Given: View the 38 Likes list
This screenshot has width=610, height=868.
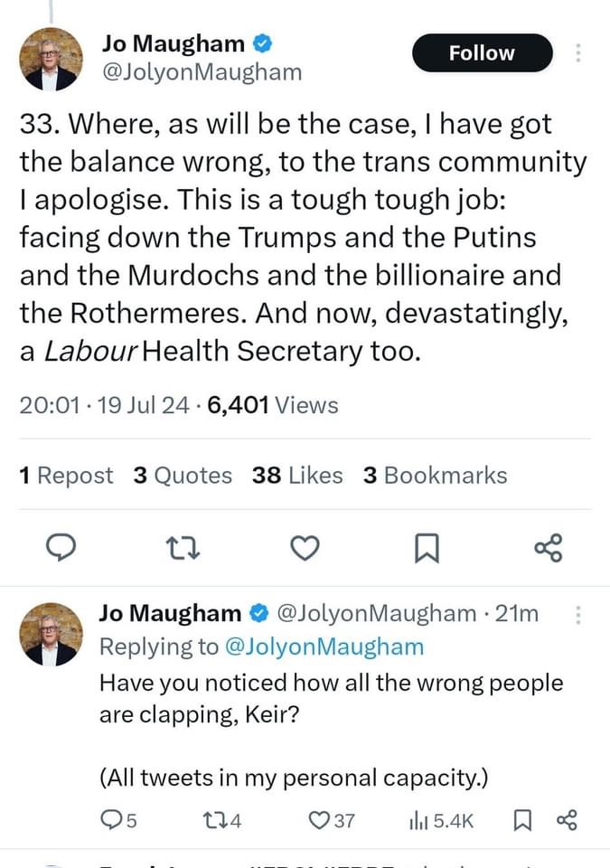Looking at the screenshot, I should point(297,476).
